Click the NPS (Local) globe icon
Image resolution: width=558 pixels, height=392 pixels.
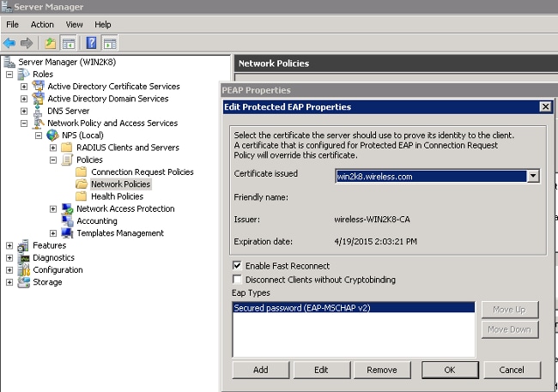52,136
